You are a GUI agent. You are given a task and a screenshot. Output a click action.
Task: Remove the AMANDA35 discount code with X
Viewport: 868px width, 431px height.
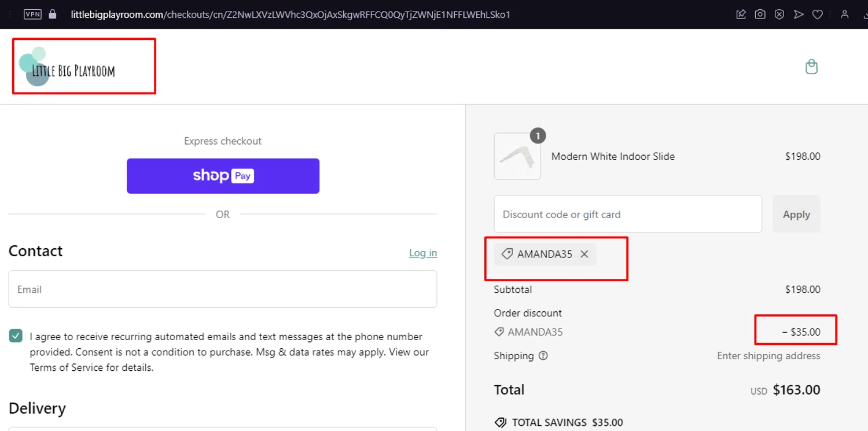584,254
